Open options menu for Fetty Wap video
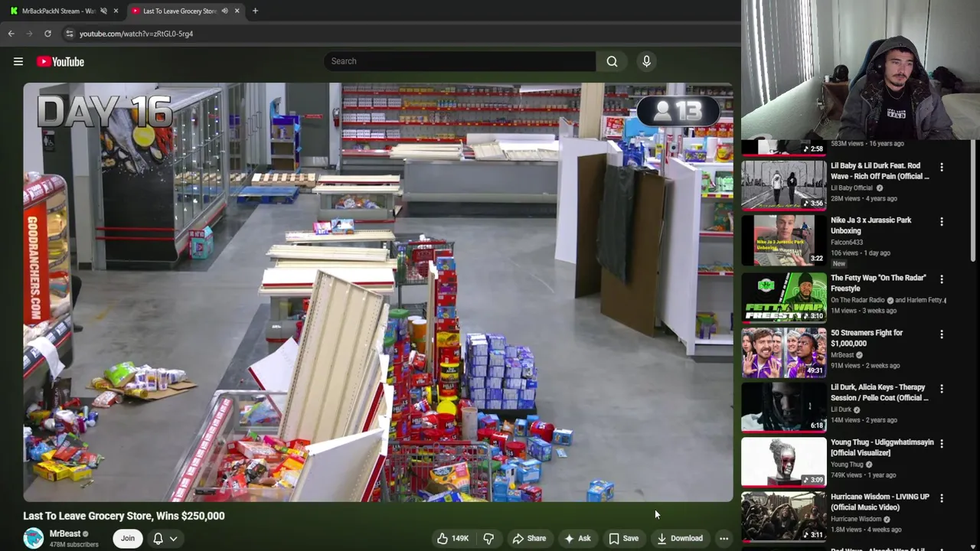The height and width of the screenshot is (551, 980). [942, 279]
